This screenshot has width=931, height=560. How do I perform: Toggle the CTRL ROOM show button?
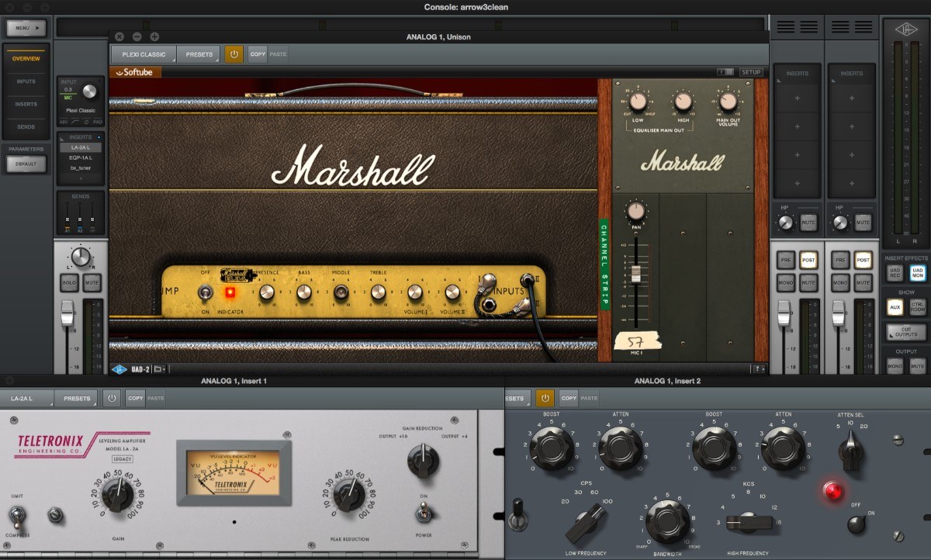pyautogui.click(x=918, y=307)
